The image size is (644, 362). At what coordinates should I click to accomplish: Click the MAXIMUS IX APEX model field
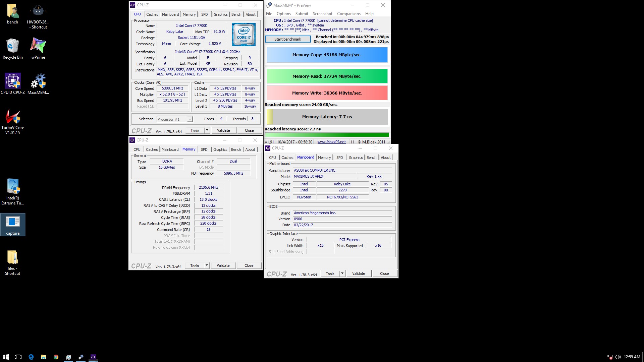coord(324,176)
